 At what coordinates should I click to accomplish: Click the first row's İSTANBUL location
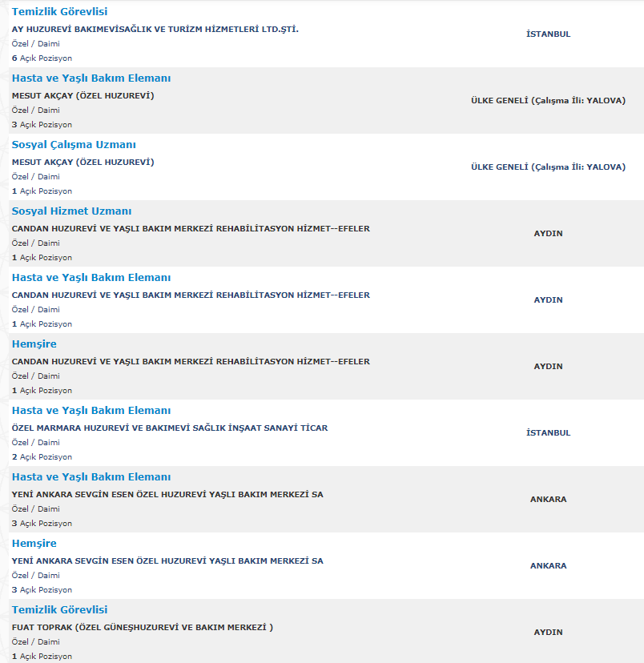point(548,34)
